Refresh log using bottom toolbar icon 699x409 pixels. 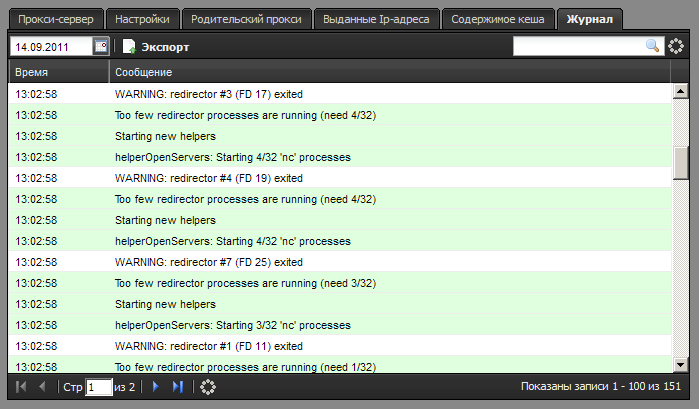[207, 386]
